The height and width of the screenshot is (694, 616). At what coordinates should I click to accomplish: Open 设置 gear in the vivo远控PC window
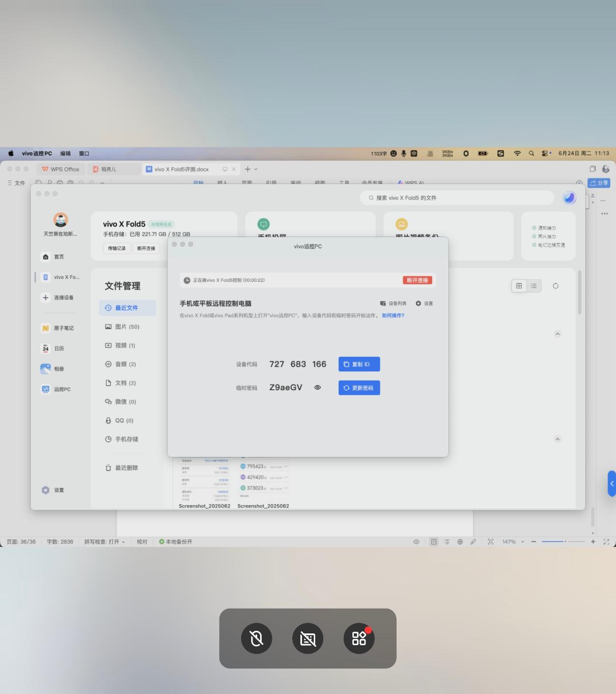point(424,303)
